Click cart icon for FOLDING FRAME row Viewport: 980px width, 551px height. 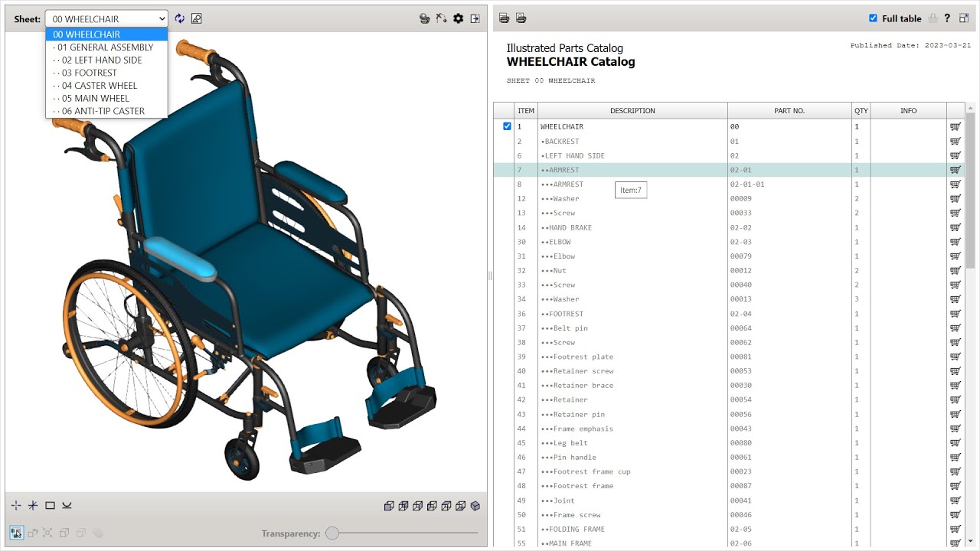point(955,530)
